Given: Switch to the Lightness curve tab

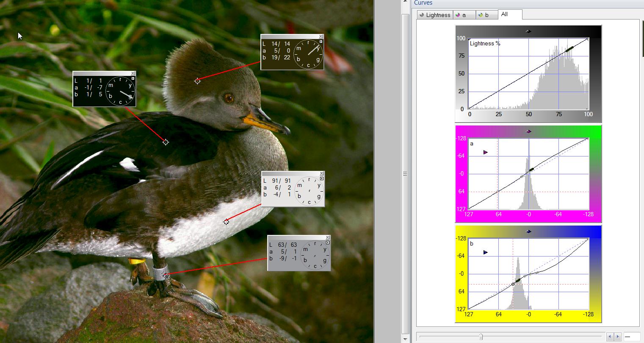Looking at the screenshot, I should click(435, 15).
